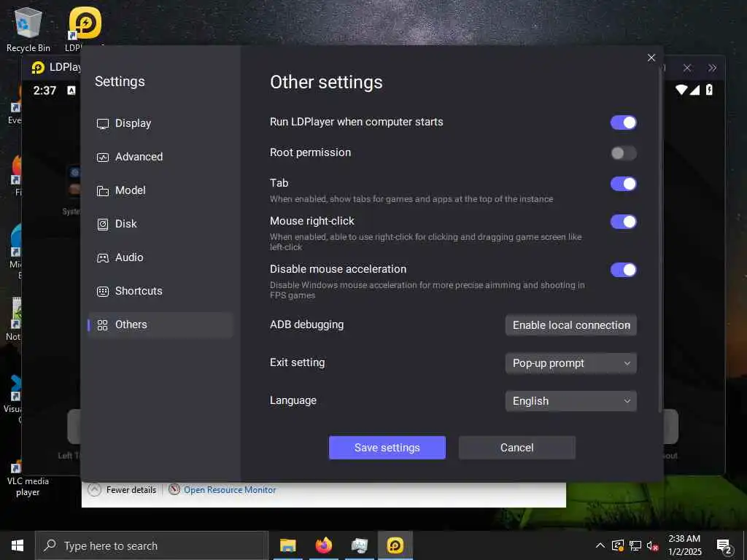This screenshot has width=747, height=560.
Task: Show hidden system tray icons
Action: coord(600,545)
